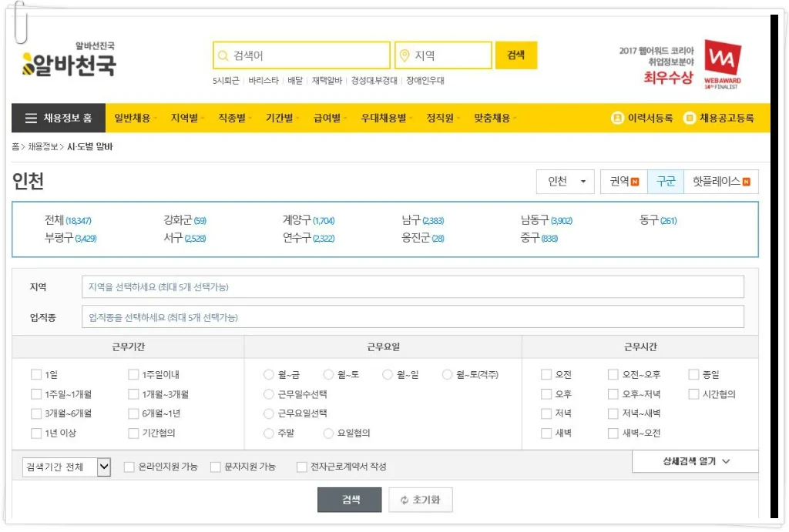
Task: Select the 월~토 radio button
Action: [328, 375]
